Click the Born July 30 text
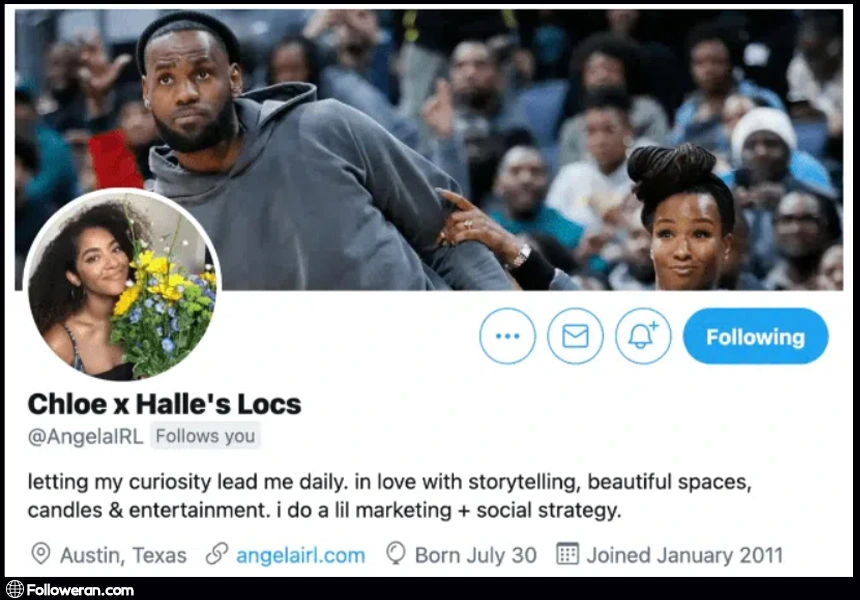This screenshot has width=860, height=600. tap(476, 555)
